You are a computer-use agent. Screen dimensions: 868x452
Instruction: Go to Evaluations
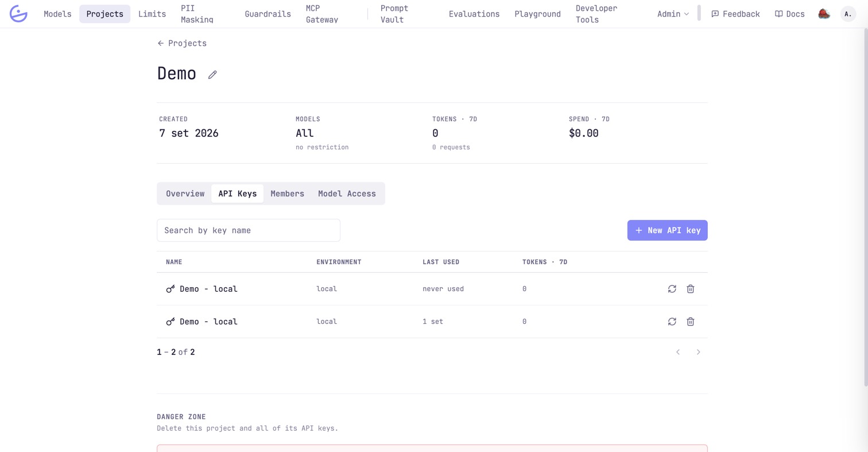pos(474,14)
